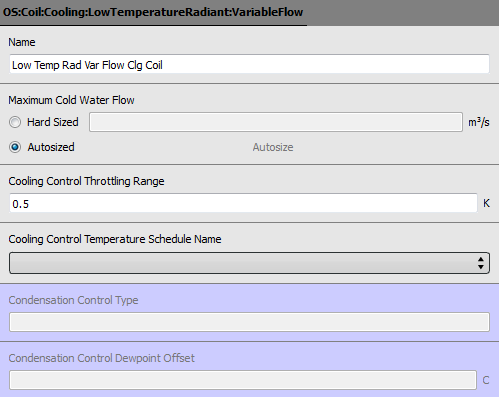The width and height of the screenshot is (500, 397).
Task: Click the Cooling Control Throttling Range label
Action: [86, 181]
